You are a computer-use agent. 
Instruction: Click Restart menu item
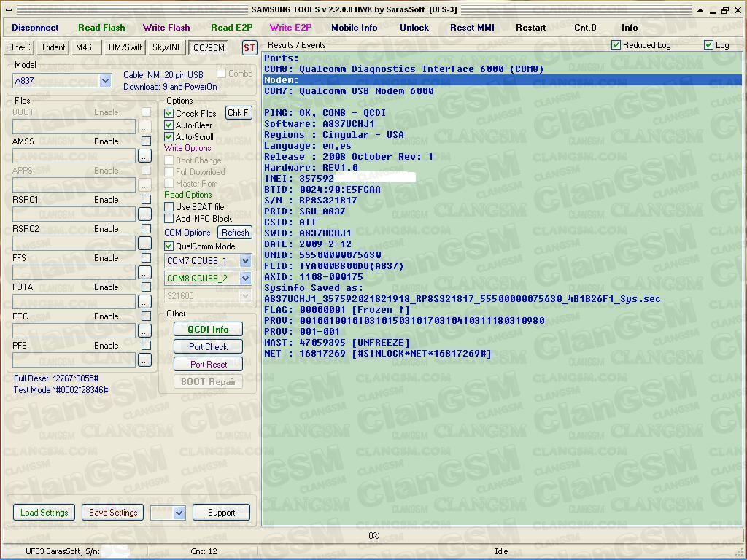pyautogui.click(x=531, y=28)
